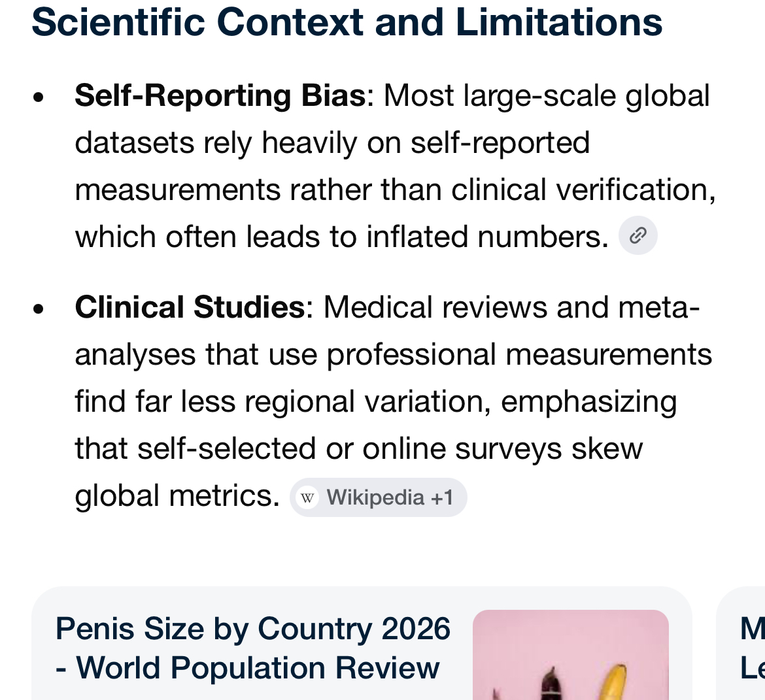Image resolution: width=765 pixels, height=700 pixels.
Task: Click the phrase "professional measurements"
Action: pos(519,355)
